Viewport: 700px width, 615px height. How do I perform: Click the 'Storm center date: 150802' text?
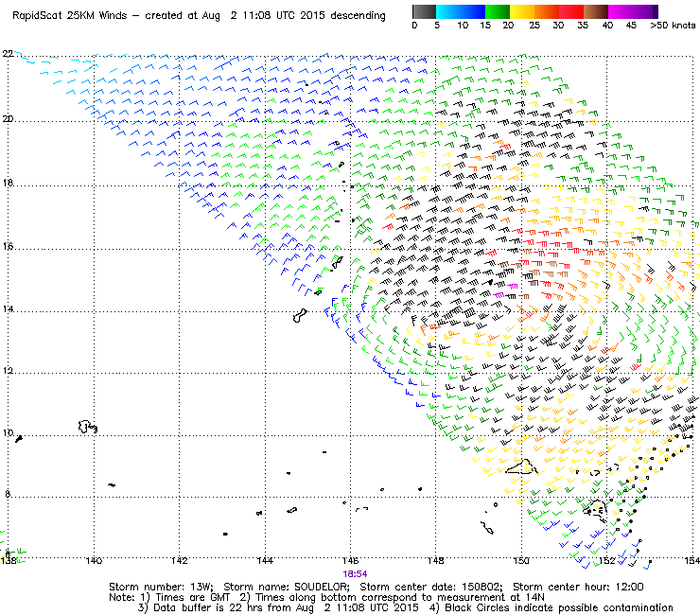[431, 587]
